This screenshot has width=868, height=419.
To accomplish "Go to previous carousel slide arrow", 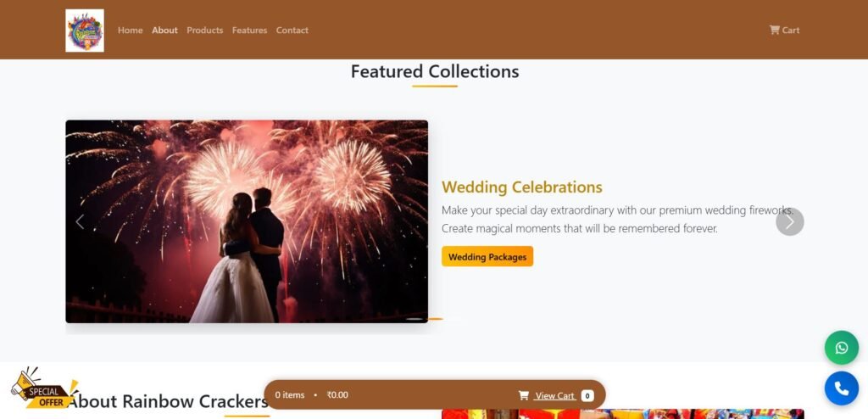I will pos(80,221).
